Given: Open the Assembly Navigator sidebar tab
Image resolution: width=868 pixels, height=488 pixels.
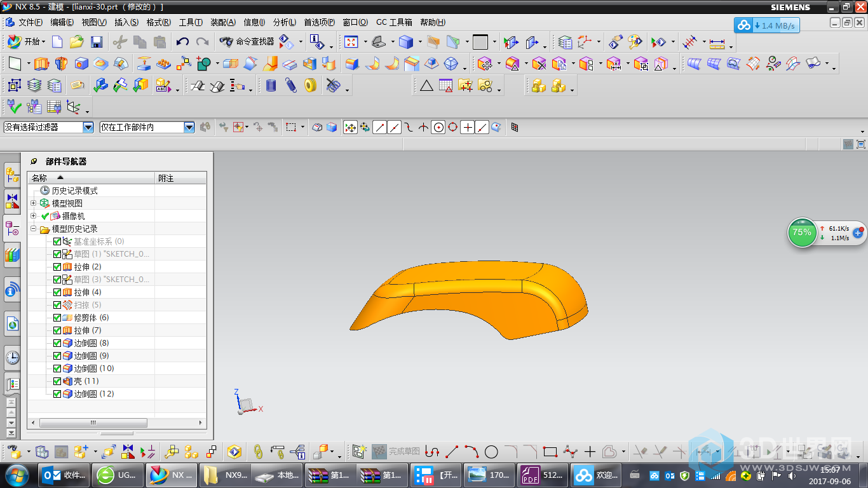Looking at the screenshot, I should click(x=12, y=175).
